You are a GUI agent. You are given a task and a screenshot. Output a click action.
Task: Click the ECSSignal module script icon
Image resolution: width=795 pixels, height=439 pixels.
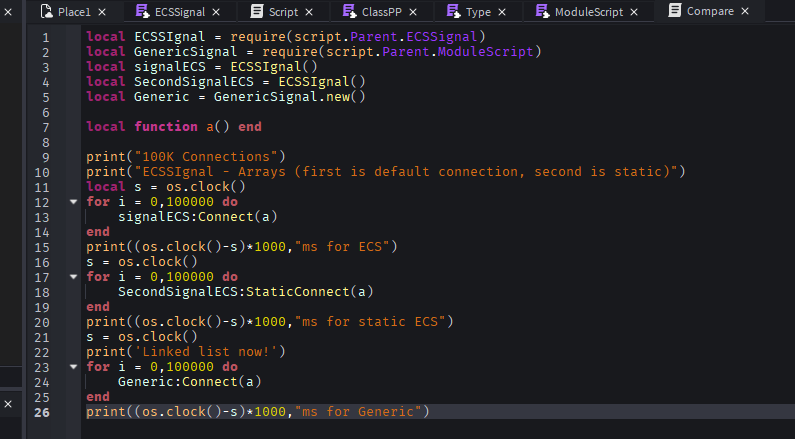pyautogui.click(x=142, y=11)
